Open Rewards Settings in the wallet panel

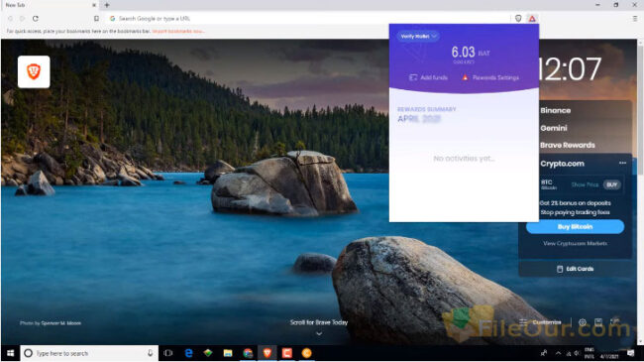[490, 77]
